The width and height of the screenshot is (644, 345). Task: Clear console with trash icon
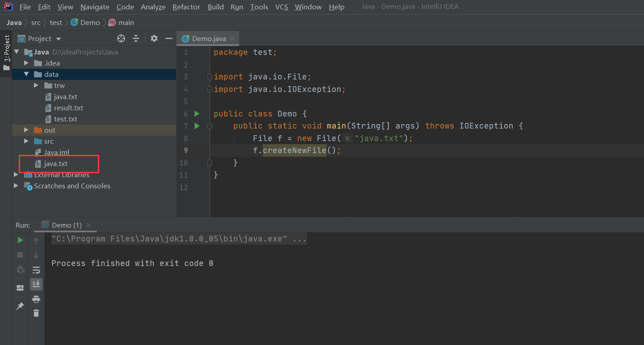(x=36, y=313)
